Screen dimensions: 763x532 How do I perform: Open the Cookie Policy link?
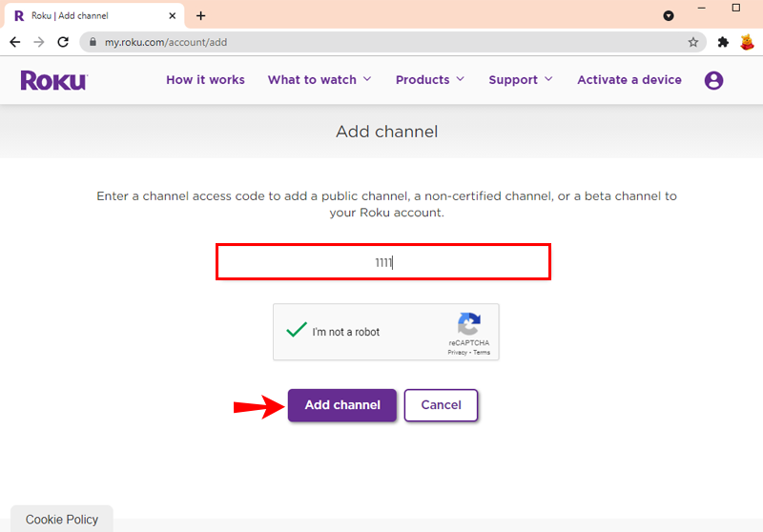pos(62,520)
